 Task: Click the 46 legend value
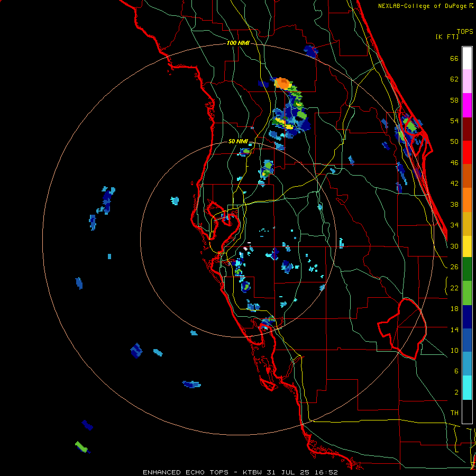[x=454, y=163]
